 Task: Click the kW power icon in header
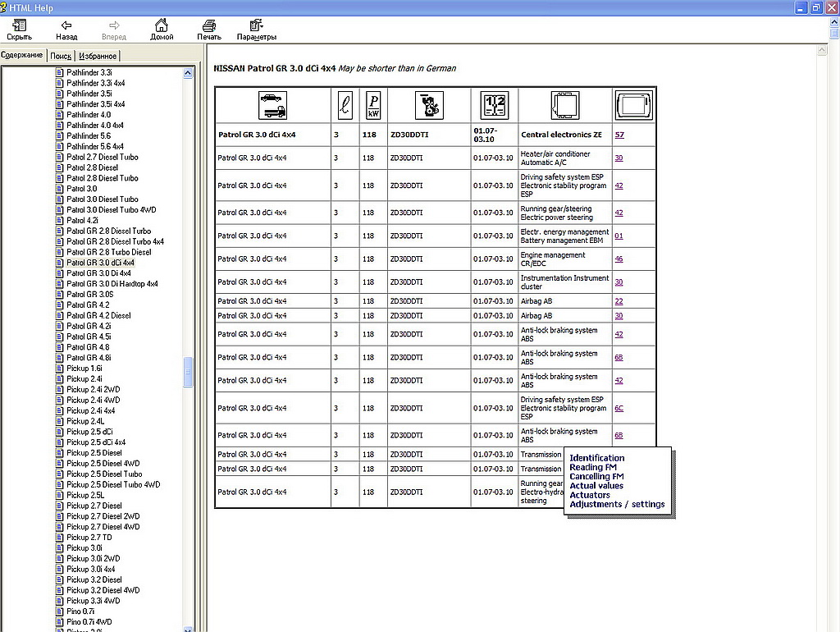click(373, 105)
